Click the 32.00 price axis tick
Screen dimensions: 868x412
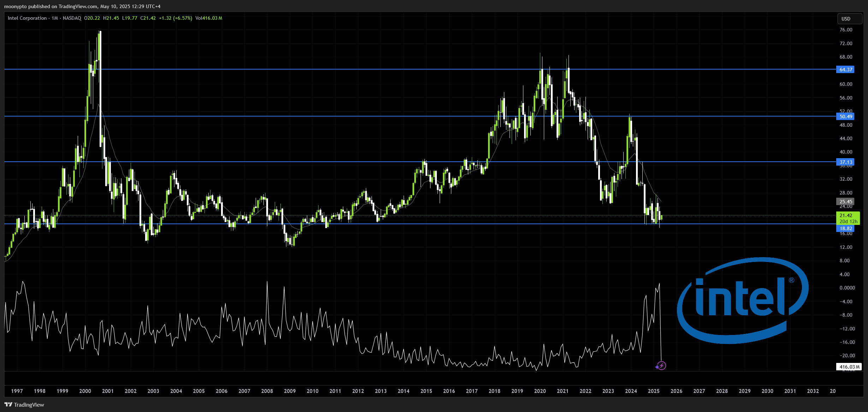846,179
